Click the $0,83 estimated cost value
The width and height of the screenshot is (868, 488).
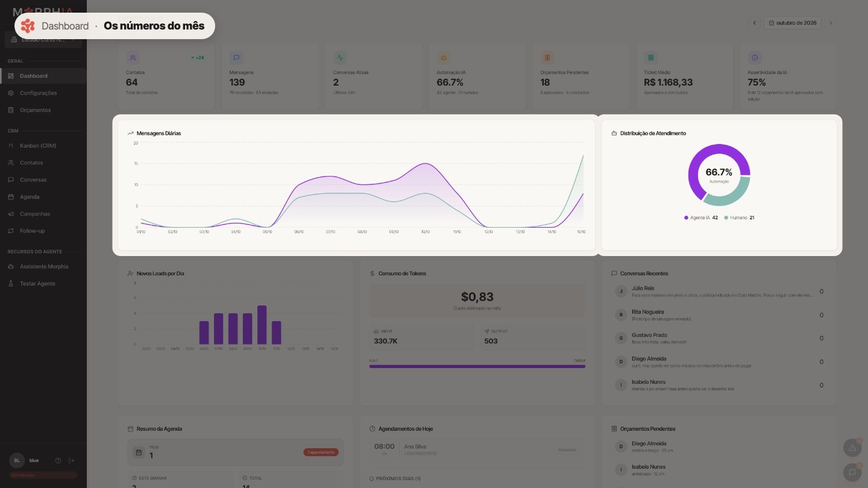477,296
